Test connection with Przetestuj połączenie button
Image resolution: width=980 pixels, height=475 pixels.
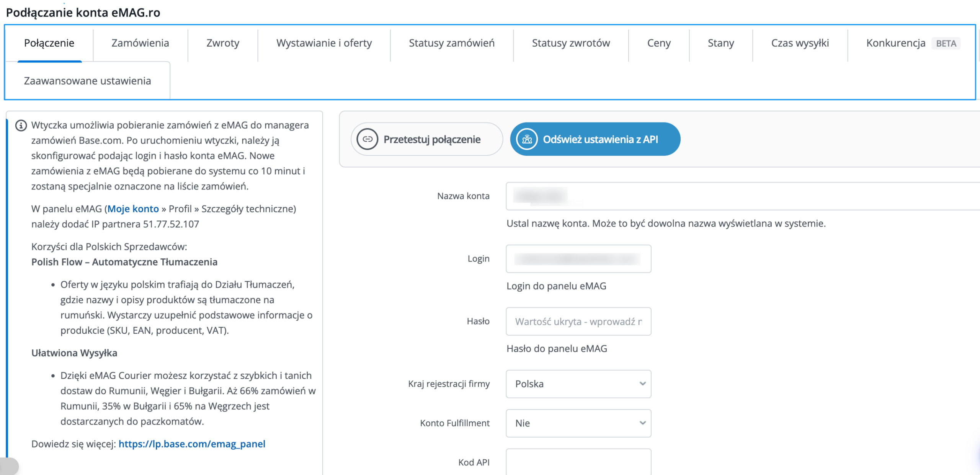[427, 139]
